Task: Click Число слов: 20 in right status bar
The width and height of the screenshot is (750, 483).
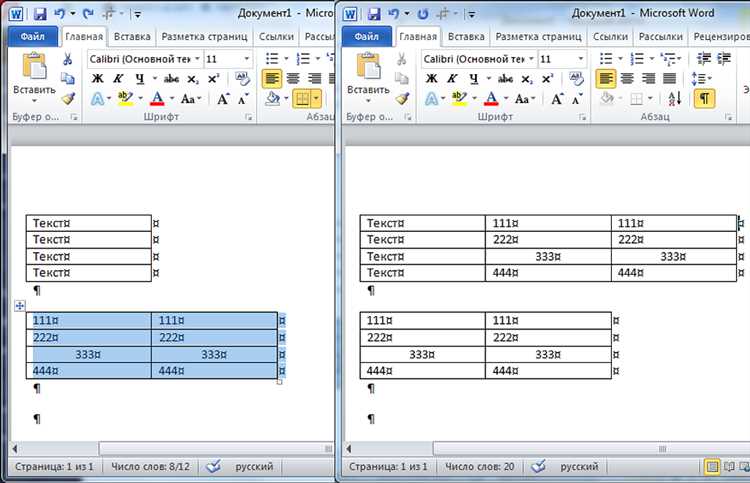Action: (x=480, y=466)
